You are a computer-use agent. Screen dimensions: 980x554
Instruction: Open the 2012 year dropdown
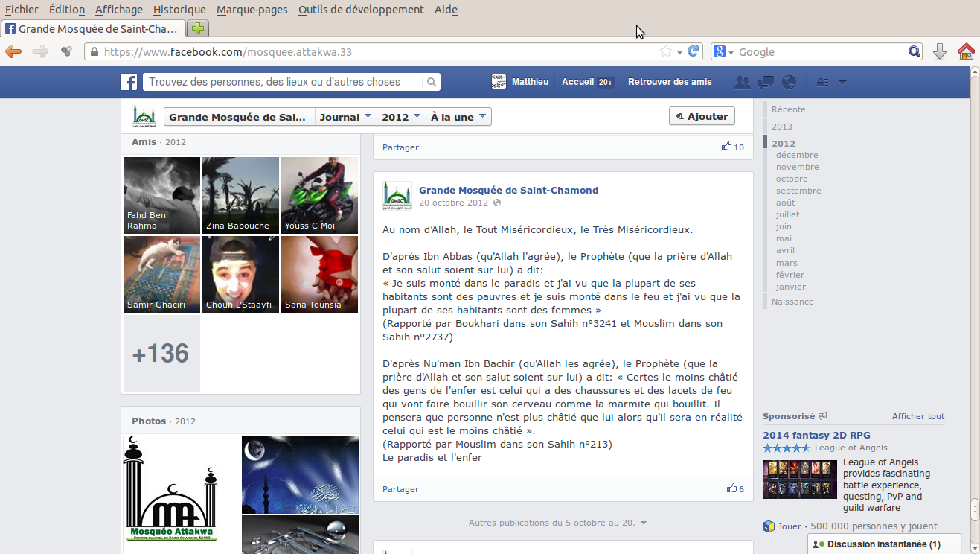tap(400, 117)
